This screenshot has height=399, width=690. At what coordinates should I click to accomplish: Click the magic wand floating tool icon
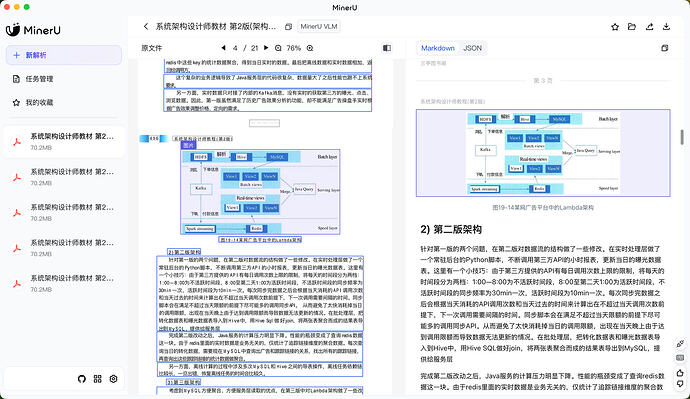pos(680,344)
